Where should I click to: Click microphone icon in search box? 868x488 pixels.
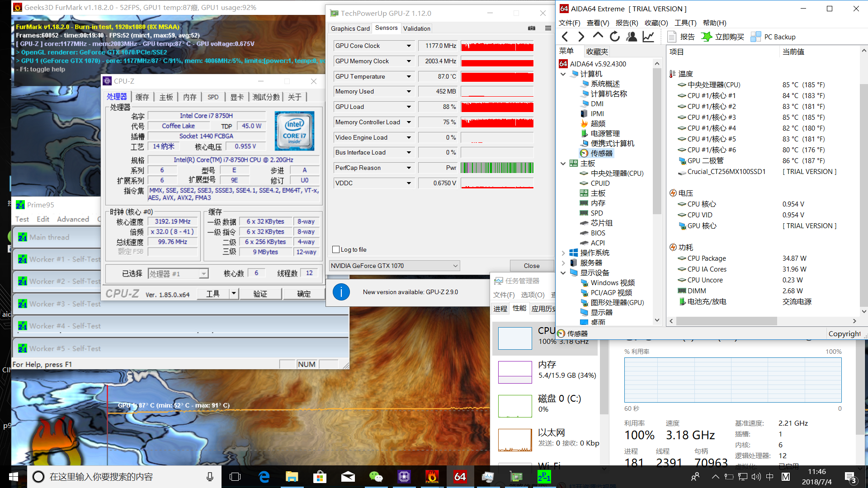click(x=210, y=477)
